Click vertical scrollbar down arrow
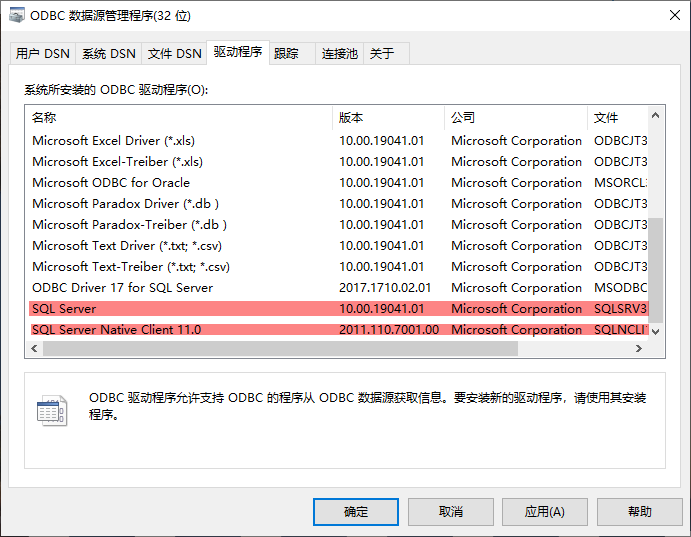Image resolution: width=691 pixels, height=537 pixels. [x=656, y=332]
